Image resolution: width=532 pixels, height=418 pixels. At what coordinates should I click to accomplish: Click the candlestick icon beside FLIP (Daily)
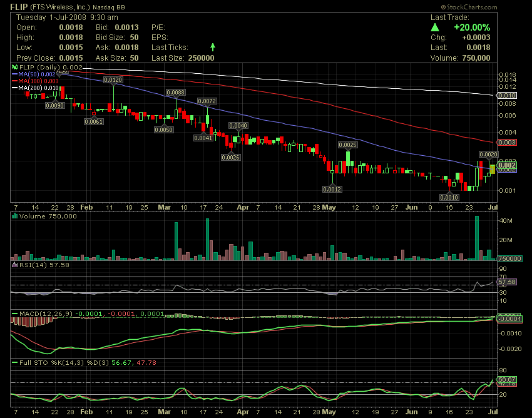click(14, 67)
